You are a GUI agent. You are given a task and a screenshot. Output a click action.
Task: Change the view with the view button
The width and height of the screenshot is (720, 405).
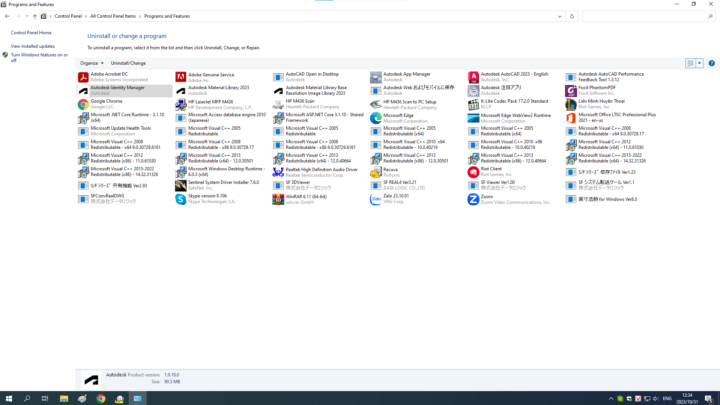tap(690, 63)
